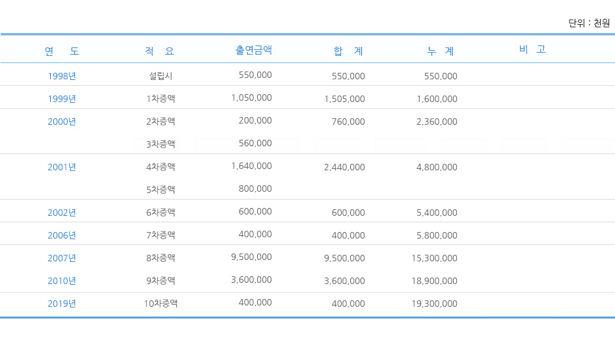Open the 1999년 row year link

pyautogui.click(x=62, y=99)
